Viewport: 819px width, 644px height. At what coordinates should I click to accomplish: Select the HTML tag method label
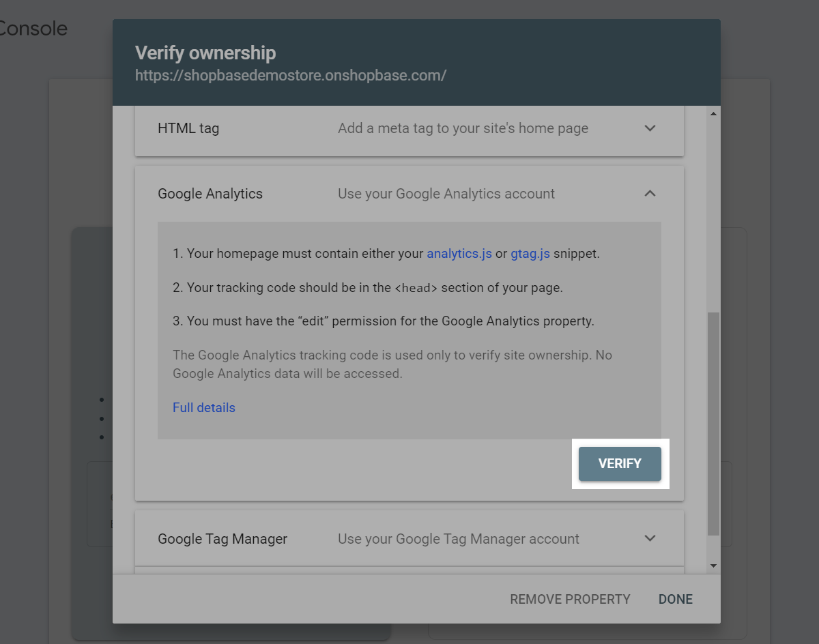coord(188,128)
